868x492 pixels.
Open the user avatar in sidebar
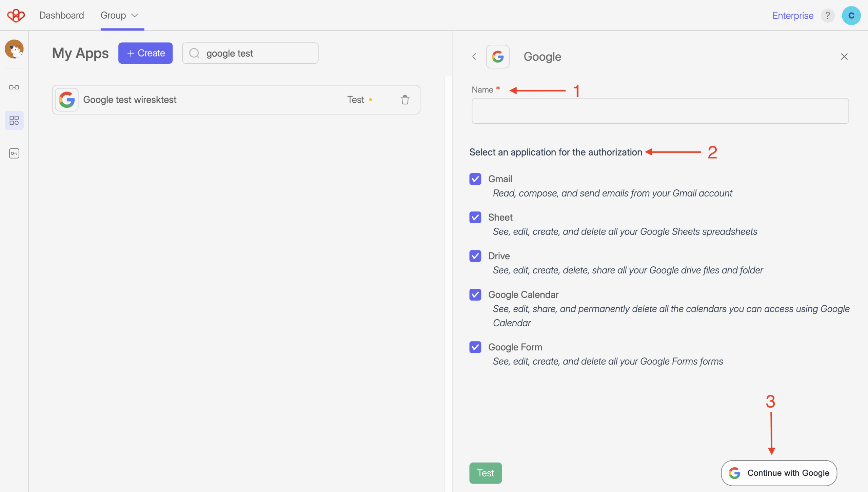14,49
